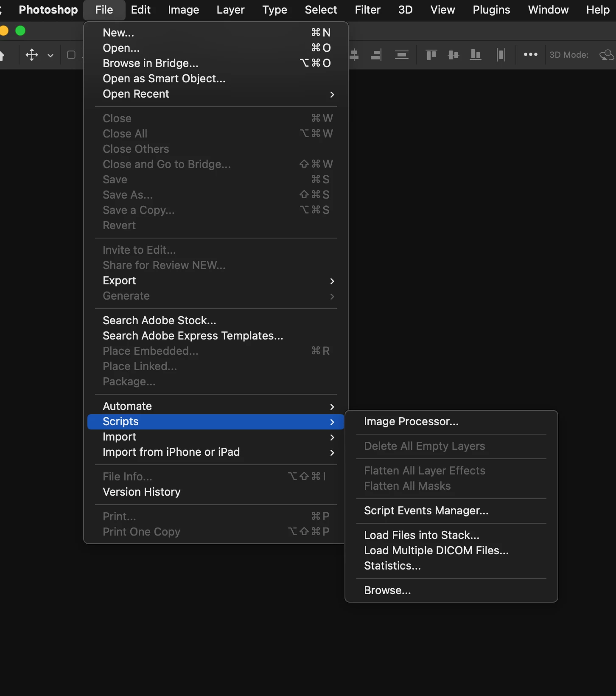Viewport: 616px width, 696px height.
Task: Click the dimmed Share for Review item
Action: 216,265
